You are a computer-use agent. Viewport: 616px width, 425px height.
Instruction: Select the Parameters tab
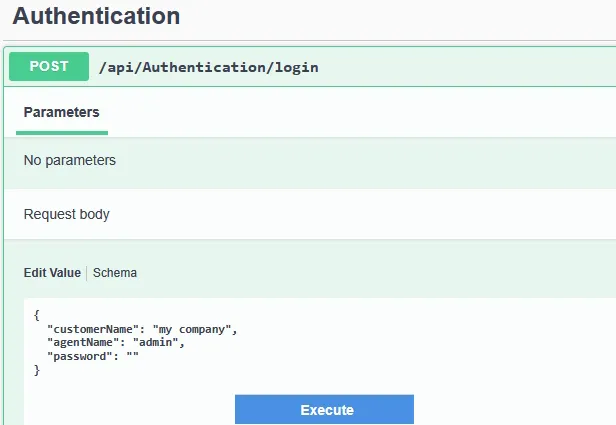point(62,112)
